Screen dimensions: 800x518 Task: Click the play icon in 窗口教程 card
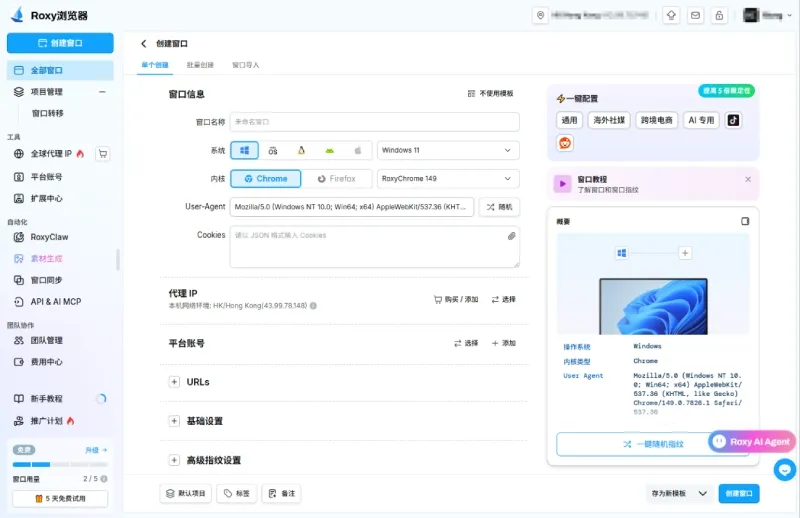(562, 184)
